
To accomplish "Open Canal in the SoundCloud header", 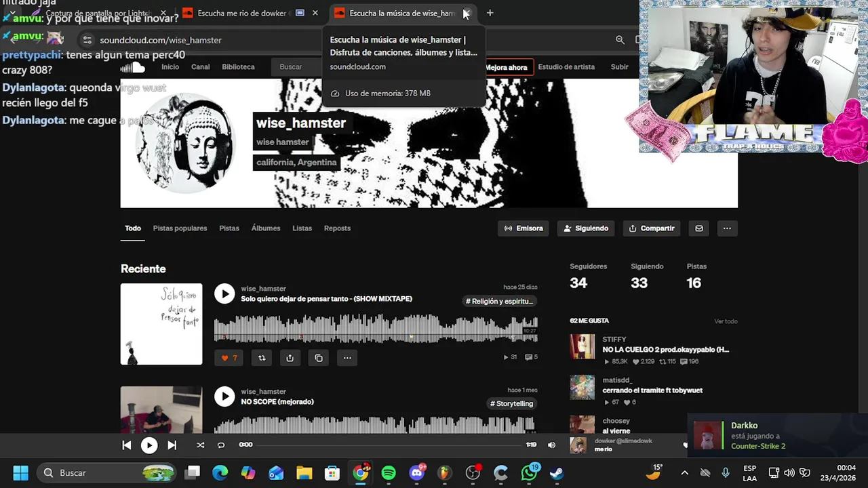I will click(x=201, y=67).
